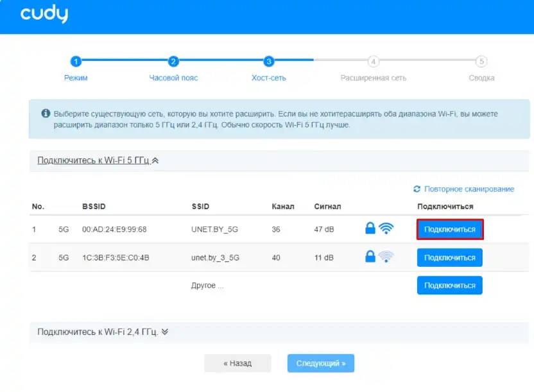
Task: Click the 47 dB signal value
Action: 324,229
